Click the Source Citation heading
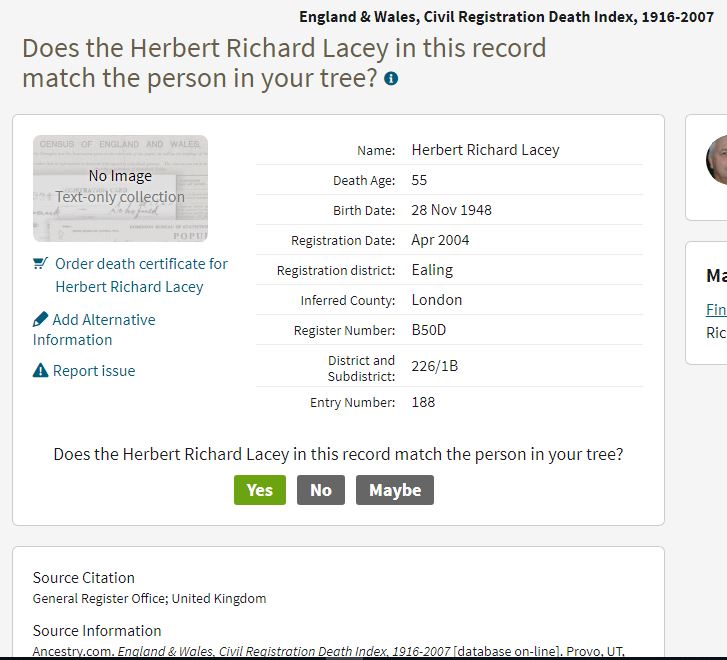The width and height of the screenshot is (727, 660). [84, 578]
